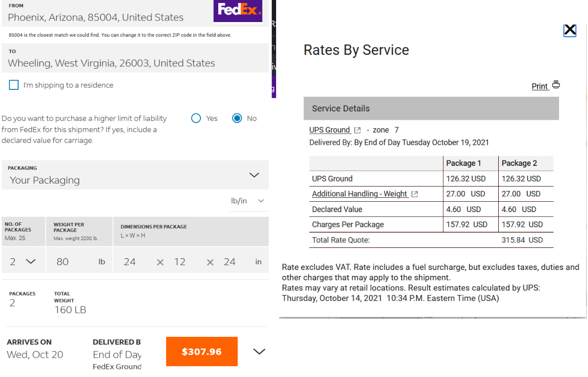Select No for higher liability limit
The height and width of the screenshot is (377, 588).
click(x=237, y=118)
